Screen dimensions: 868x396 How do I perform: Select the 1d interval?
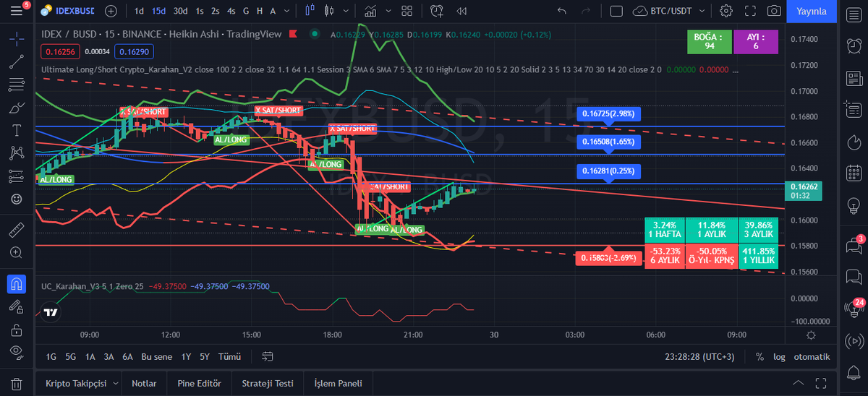point(138,11)
